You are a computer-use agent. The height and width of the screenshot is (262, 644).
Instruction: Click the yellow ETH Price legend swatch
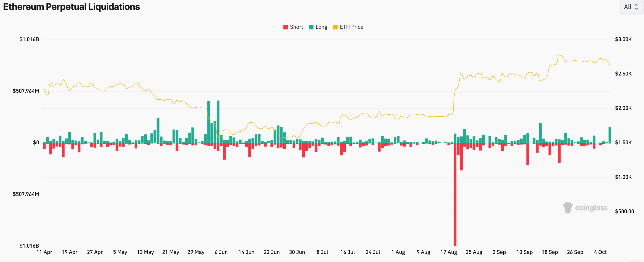point(335,27)
